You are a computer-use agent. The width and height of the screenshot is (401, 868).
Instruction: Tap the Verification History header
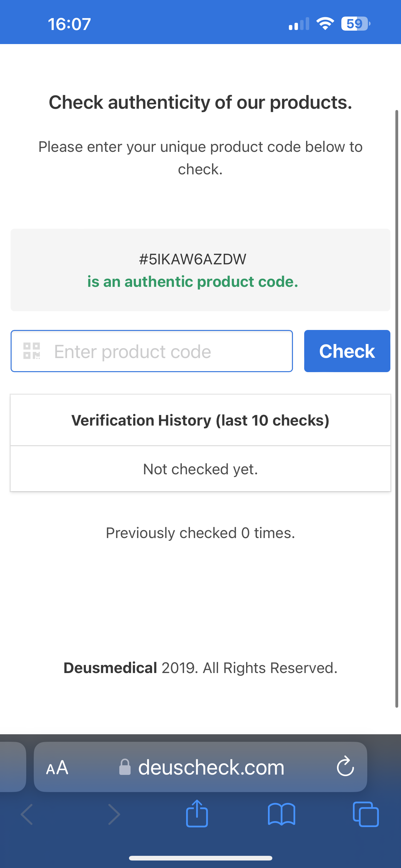pos(200,420)
